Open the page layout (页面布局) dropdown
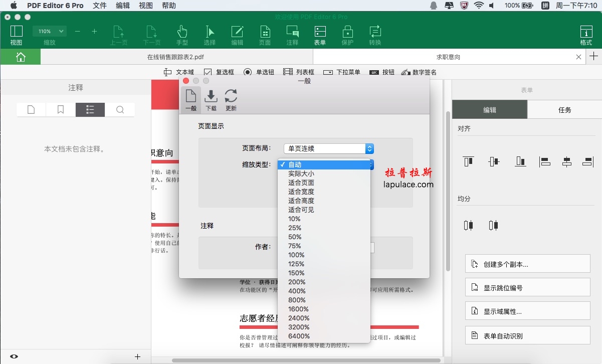Screen dimensions: 602x364 (x=328, y=148)
